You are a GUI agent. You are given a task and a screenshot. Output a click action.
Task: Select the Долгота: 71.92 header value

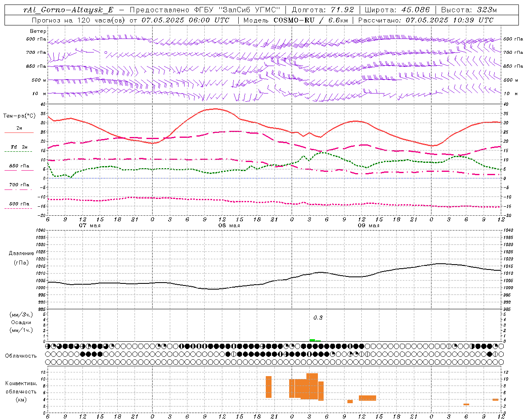pos(323,10)
